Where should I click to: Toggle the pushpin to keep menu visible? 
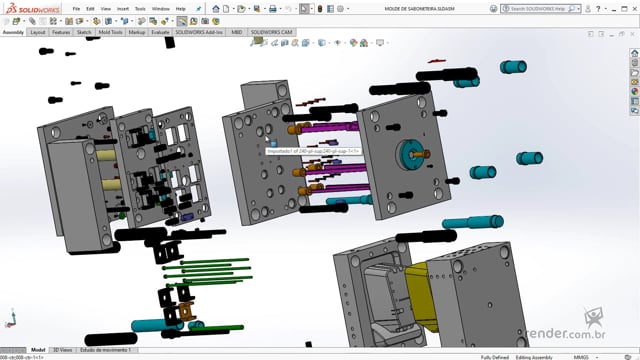point(199,9)
